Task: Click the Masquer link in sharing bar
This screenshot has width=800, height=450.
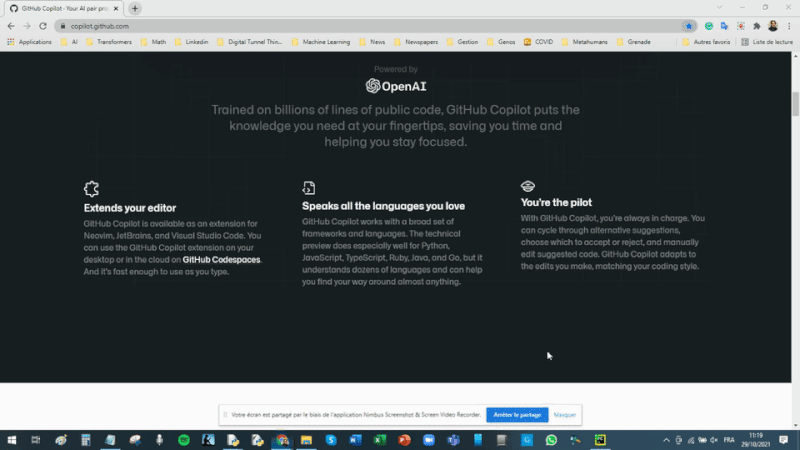Action: click(565, 415)
